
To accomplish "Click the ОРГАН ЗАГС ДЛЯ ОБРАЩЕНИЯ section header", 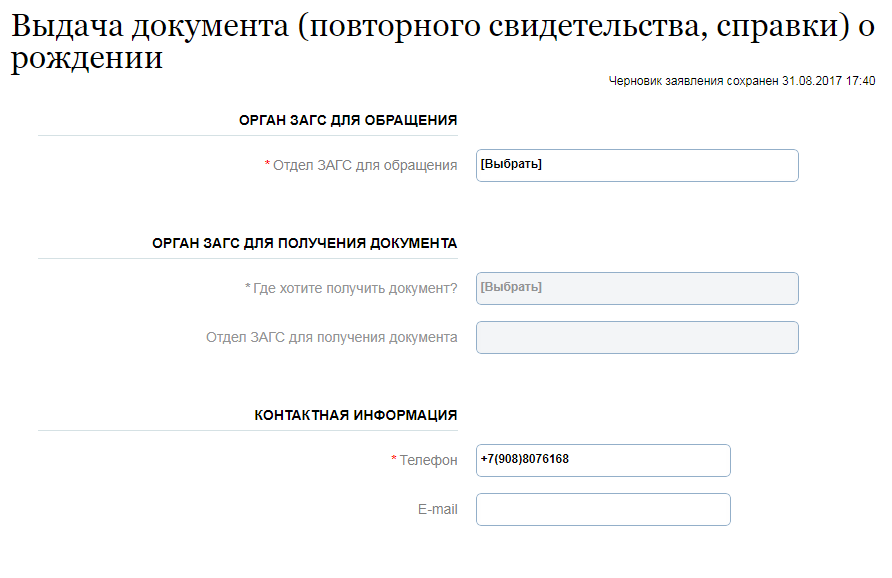I will click(x=348, y=120).
